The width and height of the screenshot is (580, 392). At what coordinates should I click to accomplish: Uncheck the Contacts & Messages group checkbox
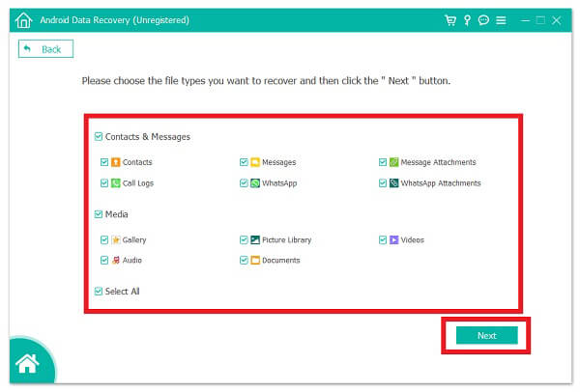[x=99, y=137]
